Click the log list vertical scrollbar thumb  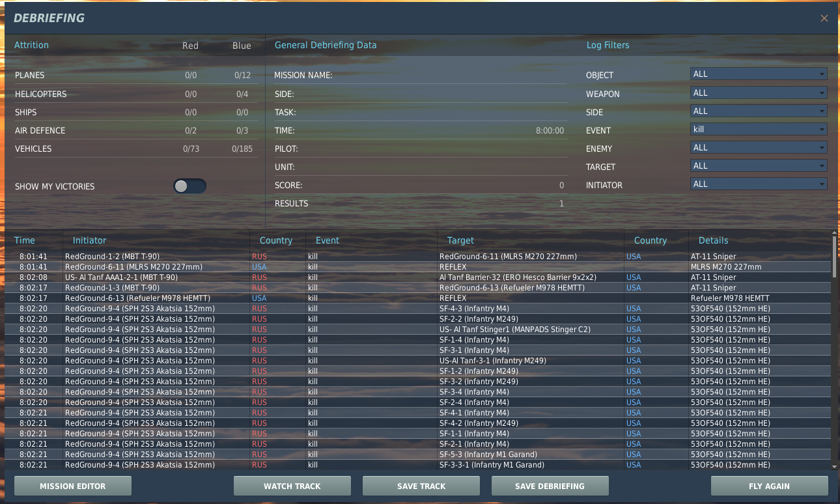(x=835, y=256)
